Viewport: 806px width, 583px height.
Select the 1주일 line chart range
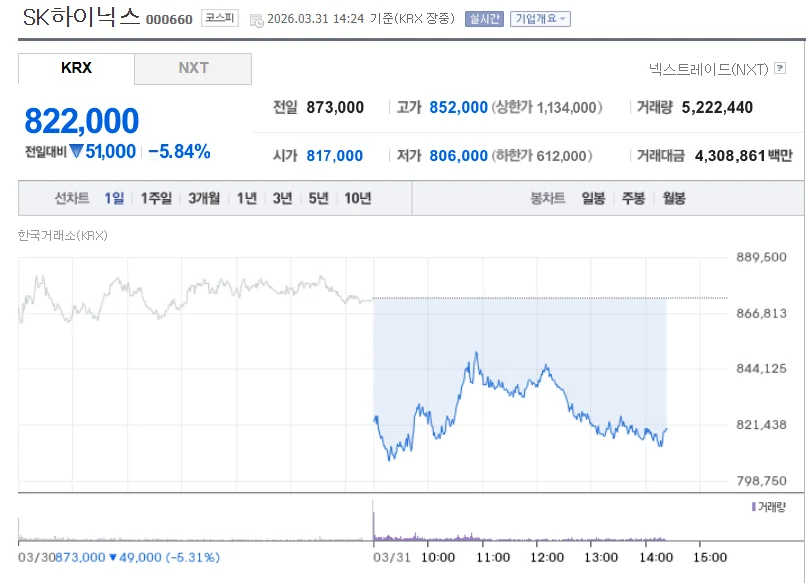coord(156,198)
